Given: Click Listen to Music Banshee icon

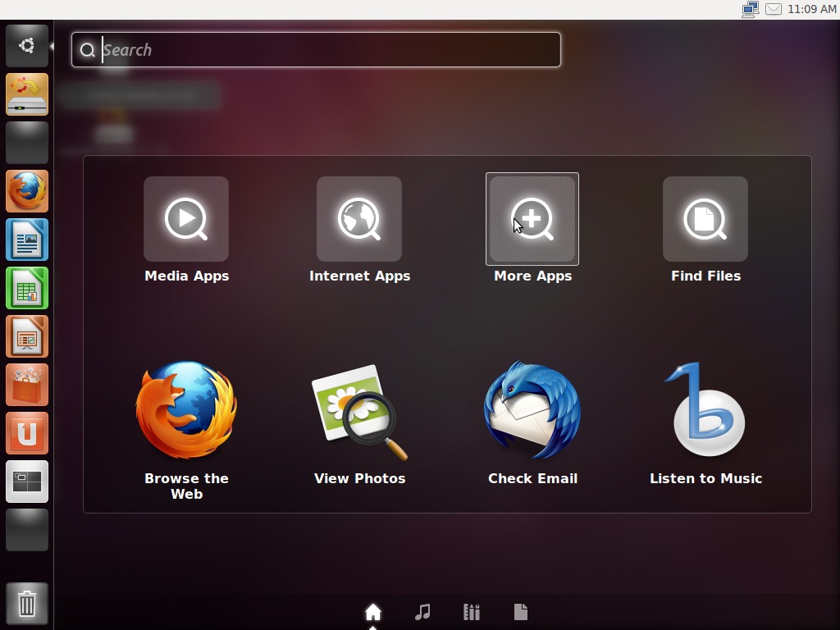Looking at the screenshot, I should point(705,409).
